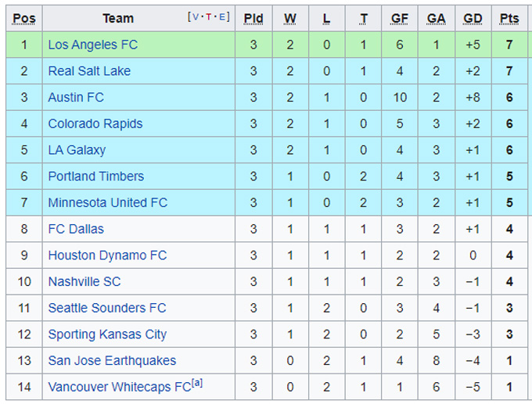The width and height of the screenshot is (532, 404).
Task: Click the Pts column header
Action: pos(509,18)
